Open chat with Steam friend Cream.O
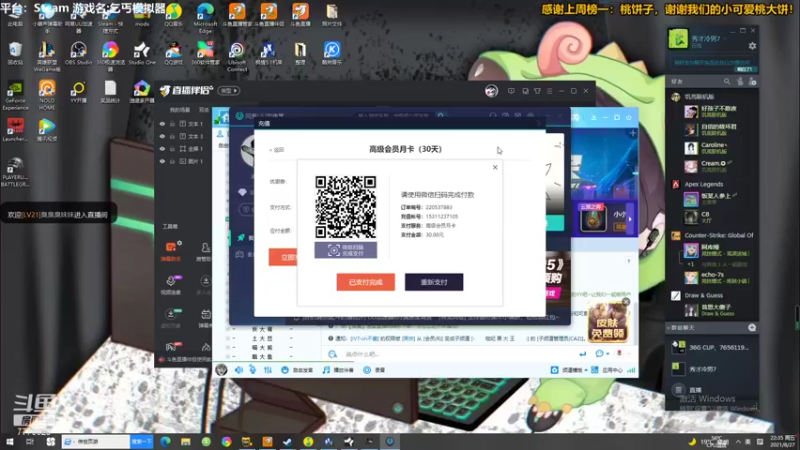The height and width of the screenshot is (450, 800). (x=712, y=166)
